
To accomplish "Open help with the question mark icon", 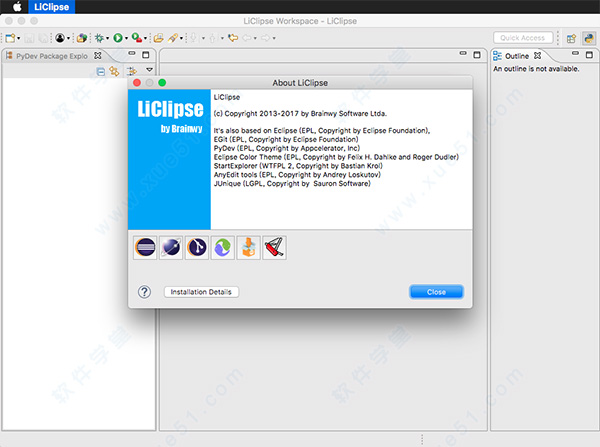I will pos(143,292).
